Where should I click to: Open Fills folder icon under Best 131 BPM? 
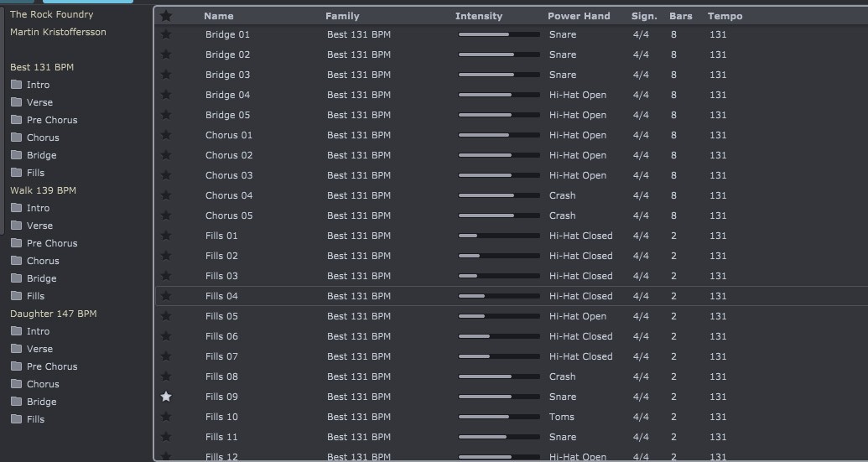(x=17, y=173)
